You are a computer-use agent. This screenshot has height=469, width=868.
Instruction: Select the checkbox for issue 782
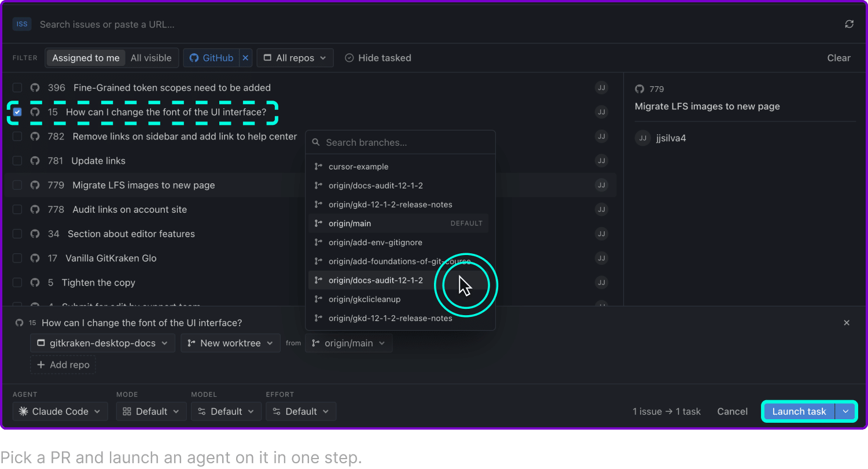[17, 136]
